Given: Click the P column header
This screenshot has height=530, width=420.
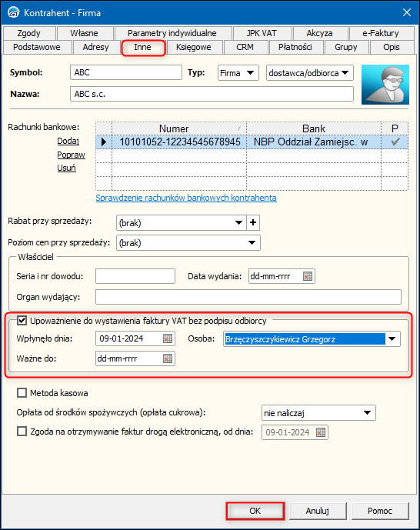Looking at the screenshot, I should click(395, 128).
